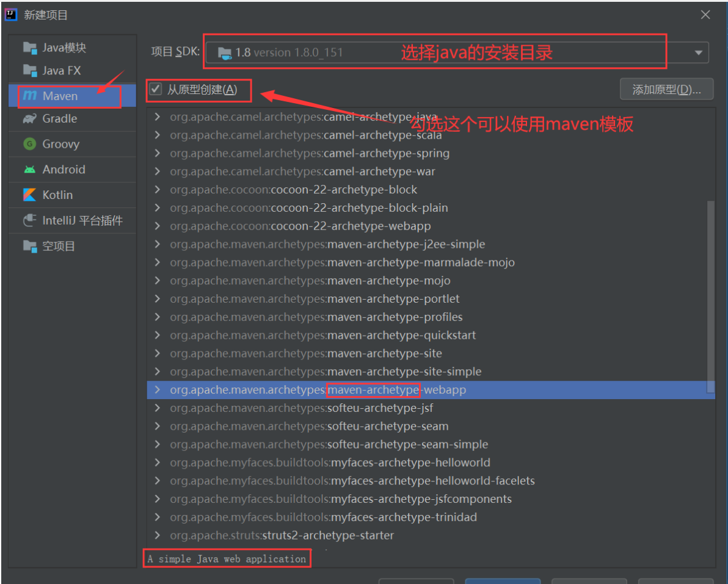728x584 pixels.
Task: Click the green Groovy icon
Action: pos(30,144)
